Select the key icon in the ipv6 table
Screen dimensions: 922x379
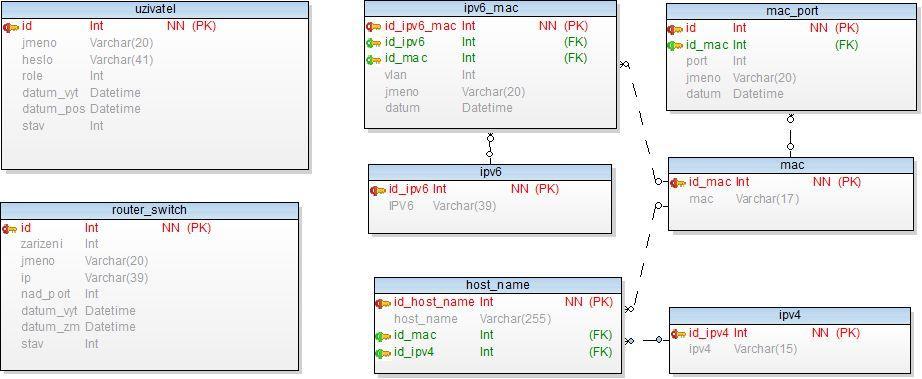coord(378,190)
